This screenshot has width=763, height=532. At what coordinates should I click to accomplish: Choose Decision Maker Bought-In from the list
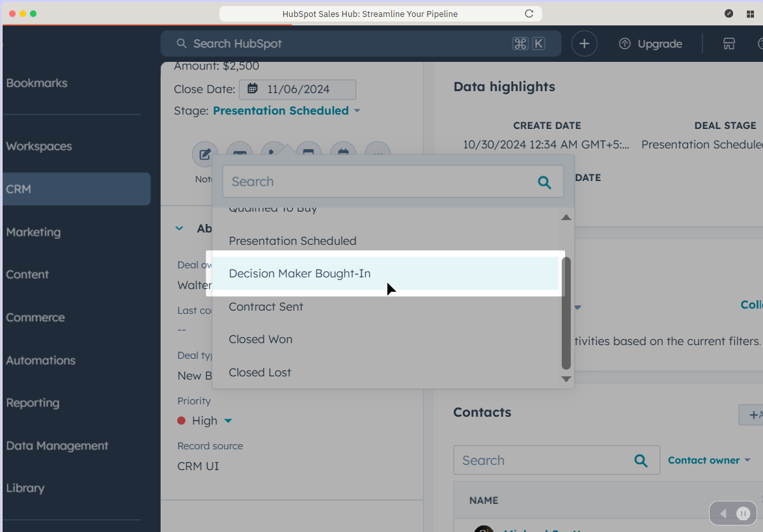tap(299, 273)
